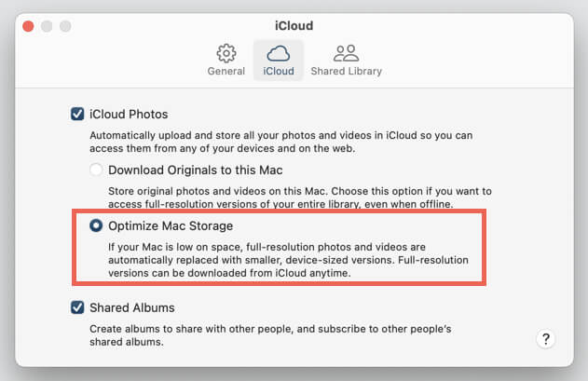Click the grayed minimize window button
This screenshot has height=381, width=588.
click(47, 26)
